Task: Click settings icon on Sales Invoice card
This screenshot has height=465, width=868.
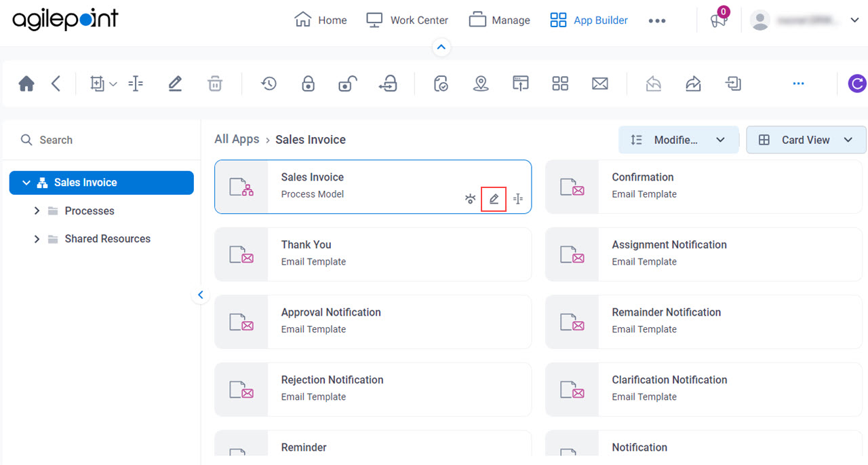Action: 470,199
